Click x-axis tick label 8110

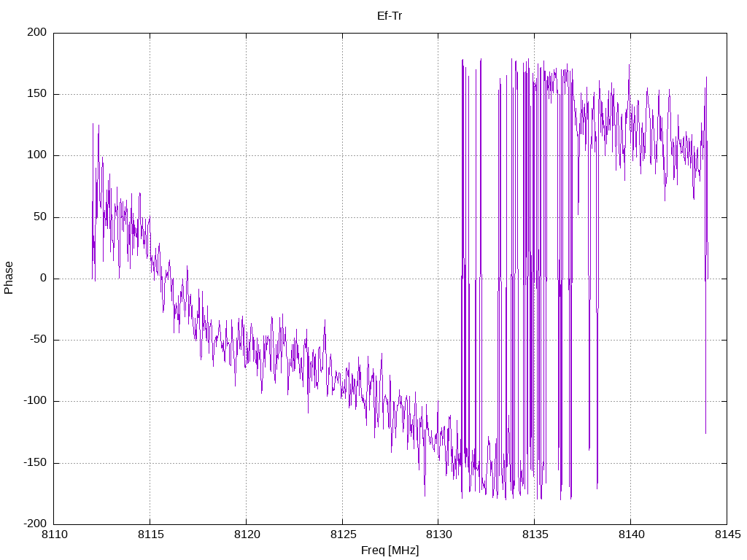(54, 534)
